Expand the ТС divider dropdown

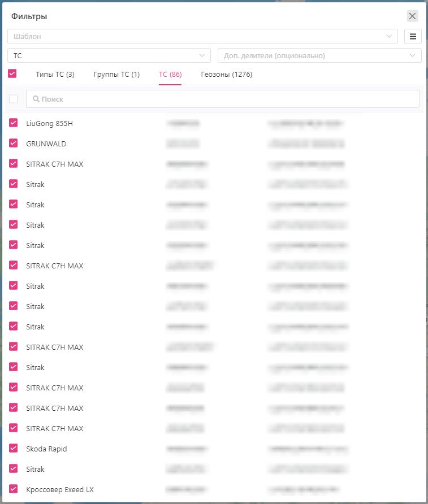tap(109, 55)
